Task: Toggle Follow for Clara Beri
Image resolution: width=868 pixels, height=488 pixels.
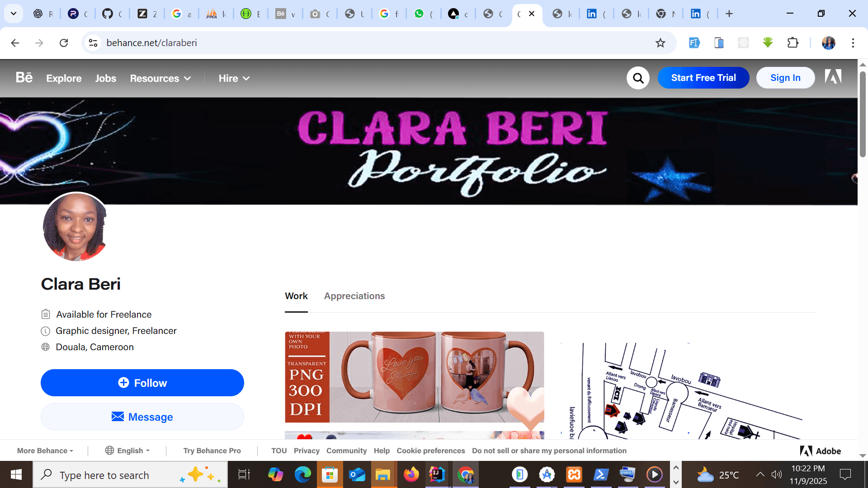Action: [142, 383]
